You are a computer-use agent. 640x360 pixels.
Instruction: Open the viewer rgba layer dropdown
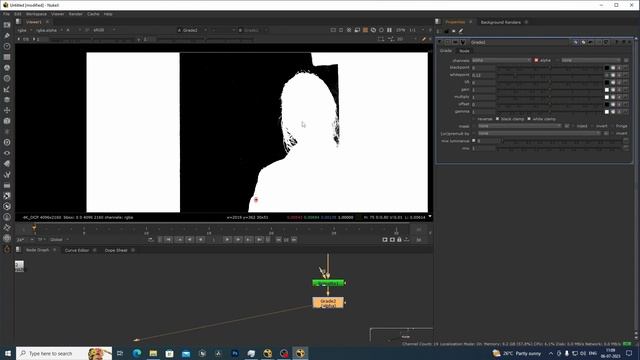pyautogui.click(x=24, y=30)
